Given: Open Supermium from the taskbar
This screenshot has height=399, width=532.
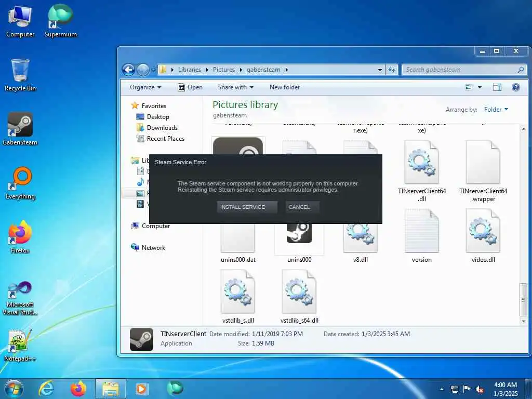Looking at the screenshot, I should coord(175,388).
